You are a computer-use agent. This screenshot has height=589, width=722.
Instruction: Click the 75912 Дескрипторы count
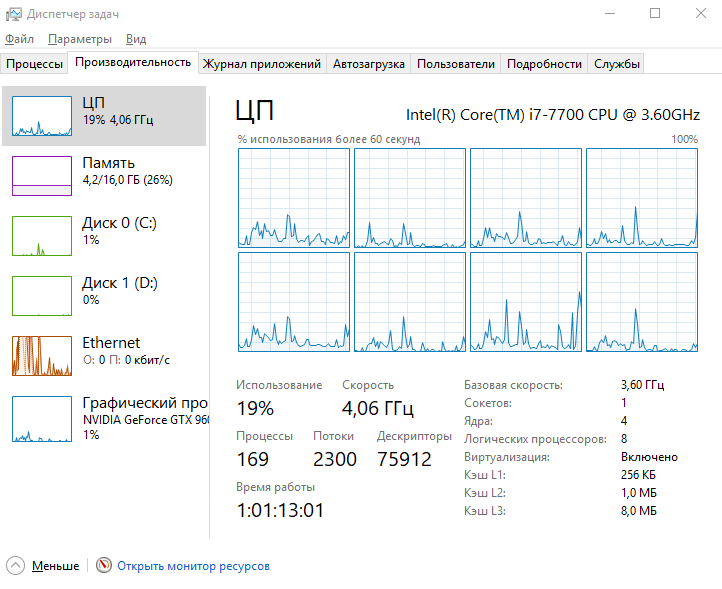point(404,460)
